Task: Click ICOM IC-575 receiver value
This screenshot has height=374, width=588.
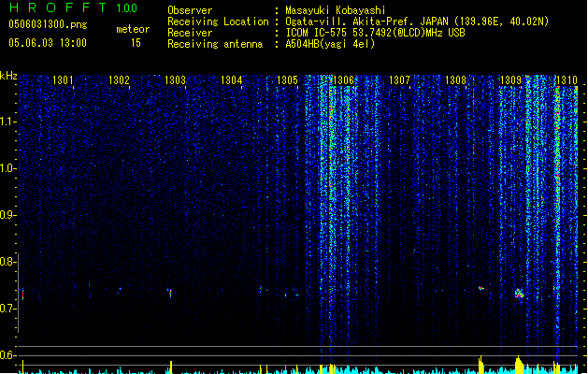Action: [x=375, y=33]
